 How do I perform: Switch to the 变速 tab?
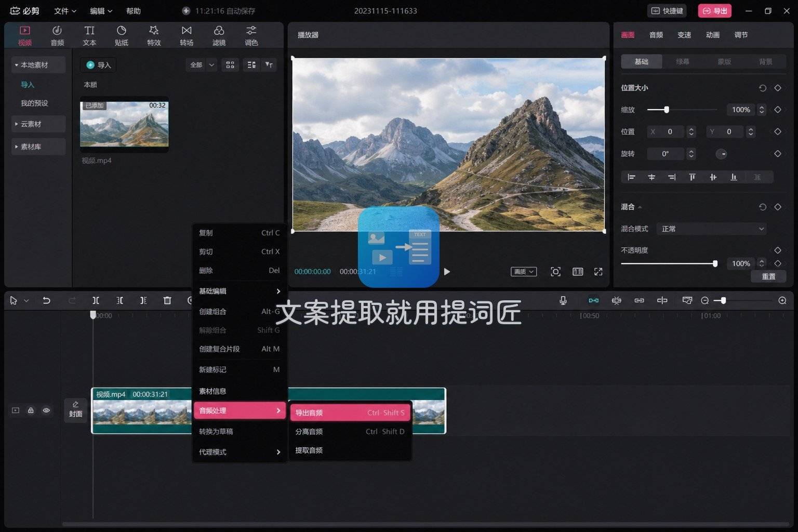click(x=684, y=35)
